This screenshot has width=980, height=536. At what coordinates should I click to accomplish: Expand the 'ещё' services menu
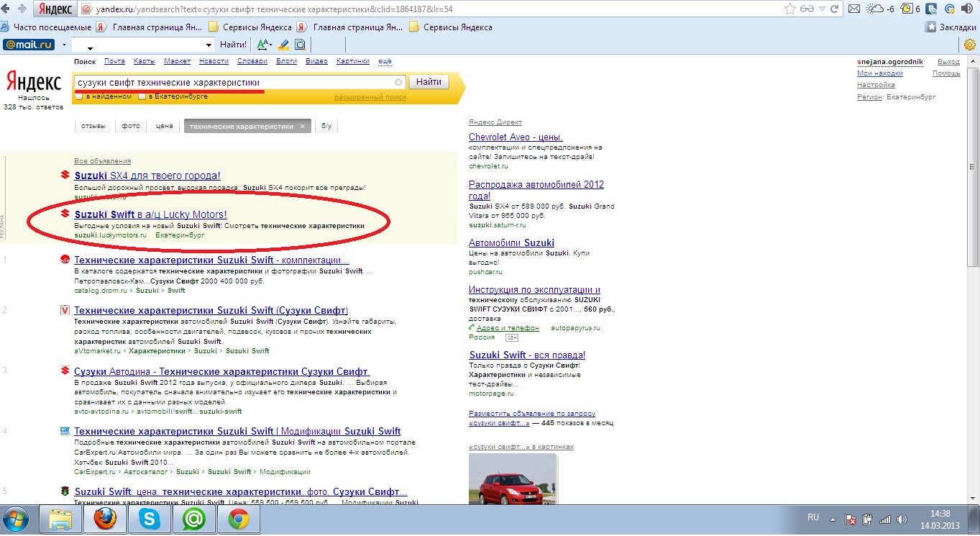[385, 61]
